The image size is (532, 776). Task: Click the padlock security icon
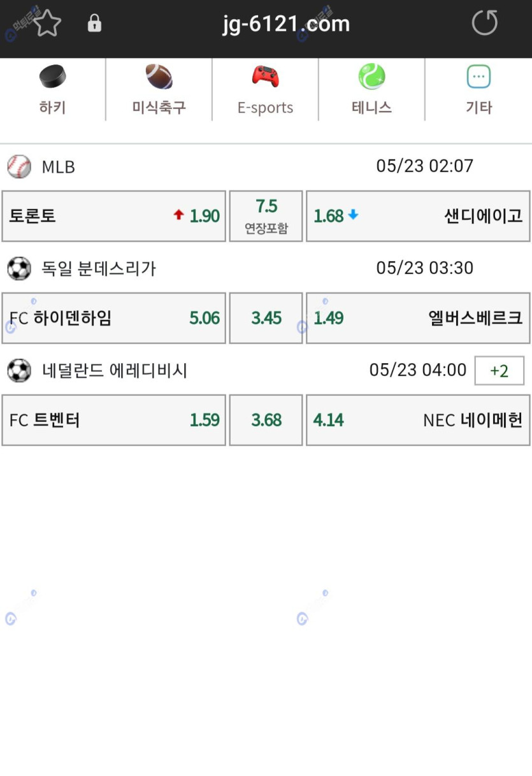94,24
